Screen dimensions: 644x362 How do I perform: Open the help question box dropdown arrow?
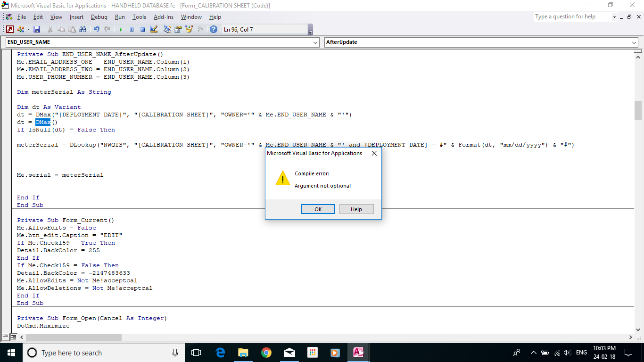click(614, 17)
